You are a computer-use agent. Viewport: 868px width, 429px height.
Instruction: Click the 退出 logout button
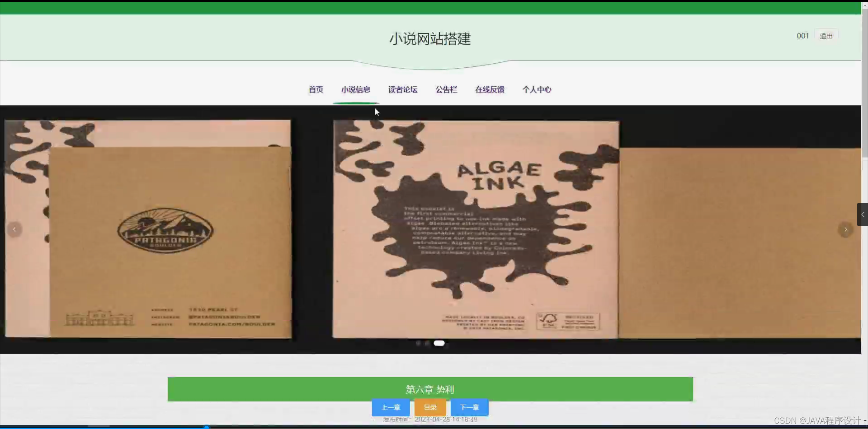click(x=826, y=36)
